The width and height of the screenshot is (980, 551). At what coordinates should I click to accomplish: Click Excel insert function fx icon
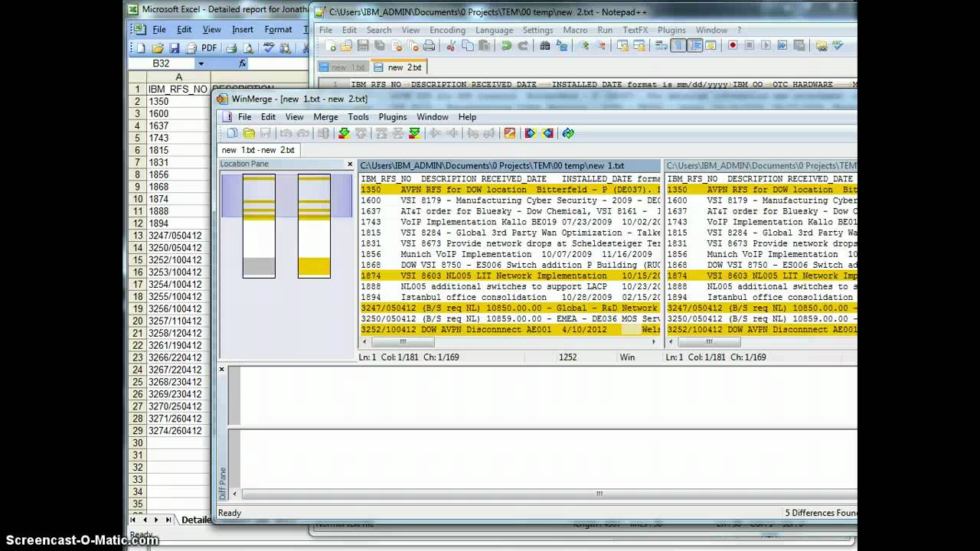click(243, 64)
